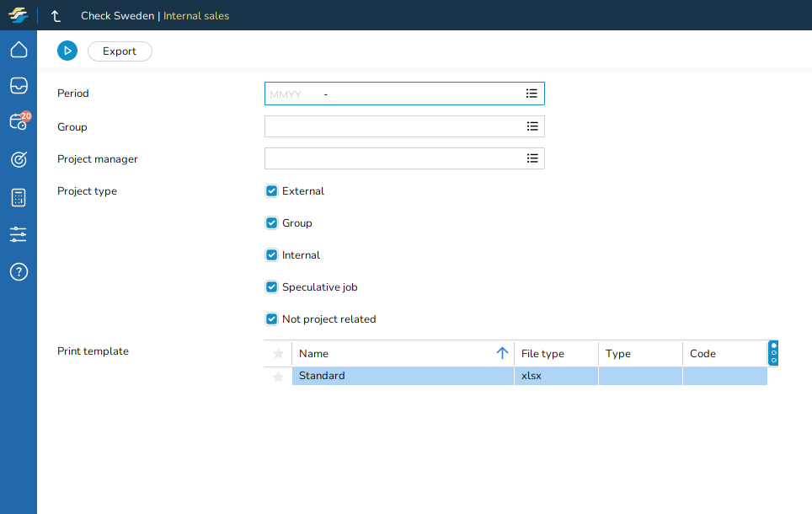Click the target goals icon
Screen dimensions: 812x514
[19, 159]
